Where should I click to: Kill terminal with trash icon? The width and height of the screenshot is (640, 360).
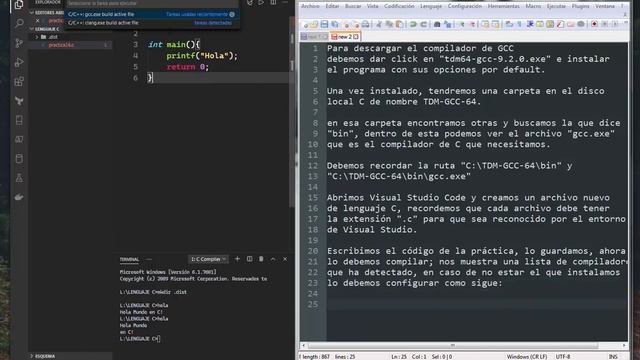click(261, 259)
